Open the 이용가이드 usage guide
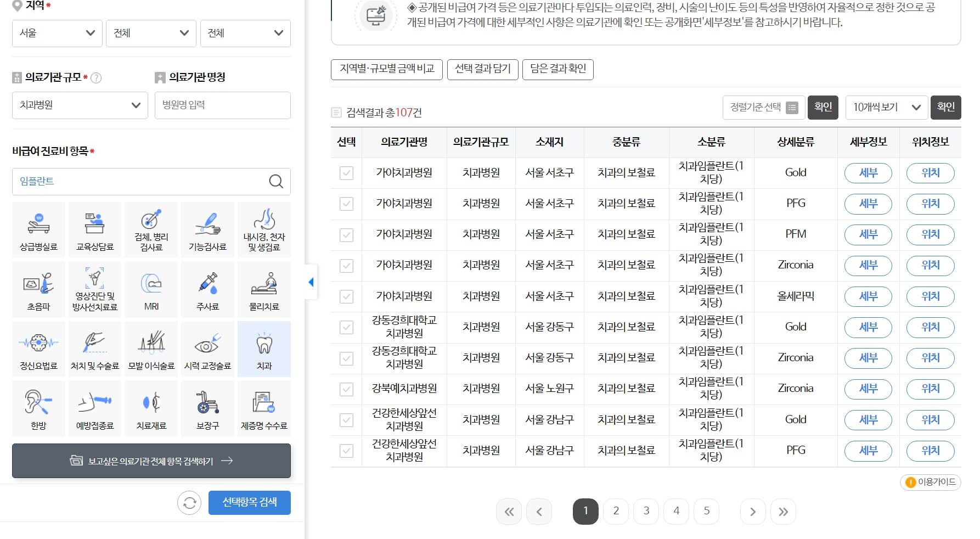The image size is (980, 539). 931,482
